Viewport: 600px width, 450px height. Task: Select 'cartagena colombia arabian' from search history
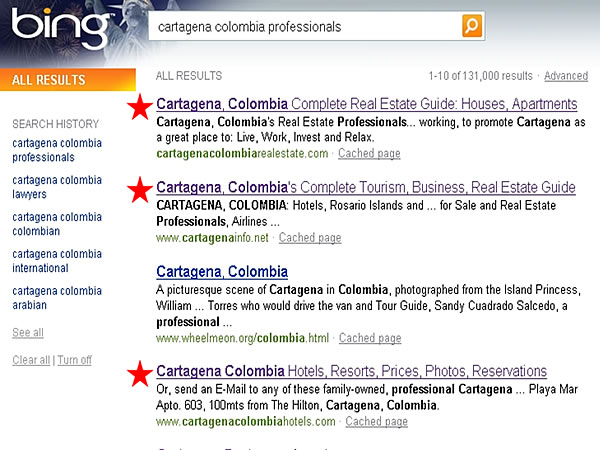tap(57, 298)
